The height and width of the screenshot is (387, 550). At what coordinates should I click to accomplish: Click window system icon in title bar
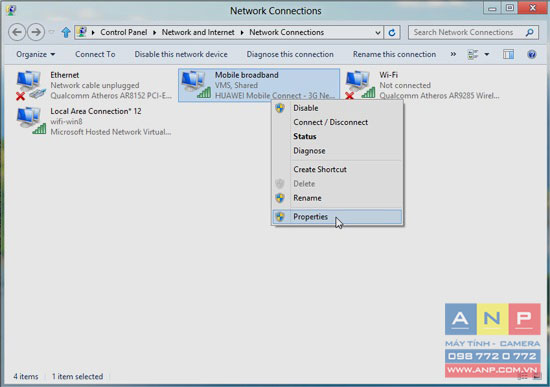click(x=11, y=10)
